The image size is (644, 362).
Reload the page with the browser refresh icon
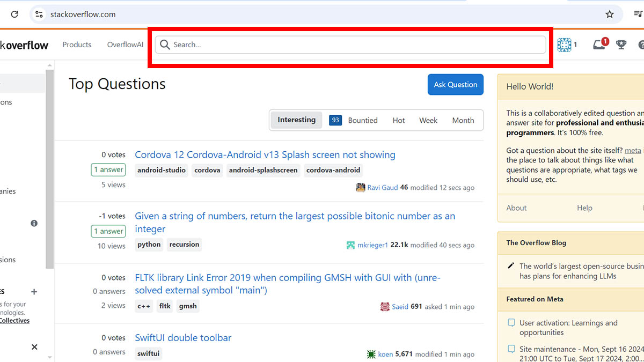[x=14, y=14]
